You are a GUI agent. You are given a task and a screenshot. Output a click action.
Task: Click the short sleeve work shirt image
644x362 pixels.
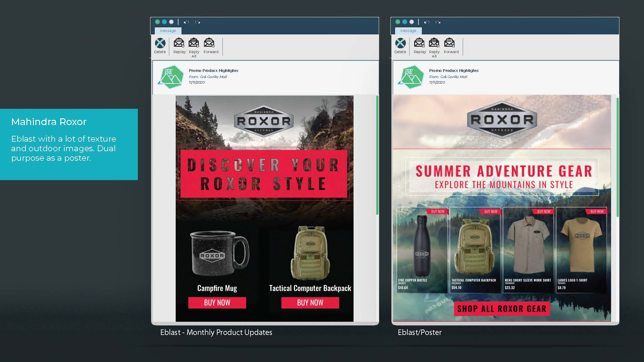coord(528,244)
